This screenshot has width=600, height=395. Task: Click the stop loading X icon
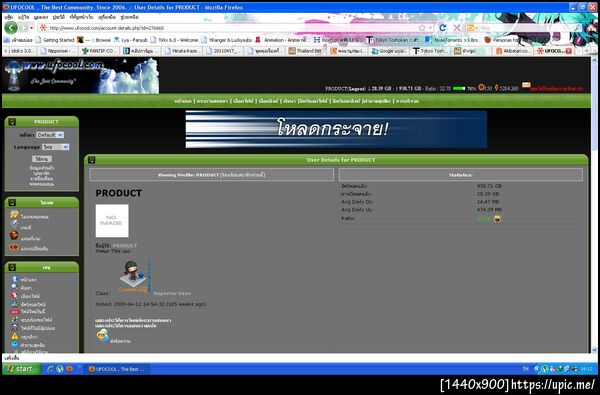click(x=457, y=28)
